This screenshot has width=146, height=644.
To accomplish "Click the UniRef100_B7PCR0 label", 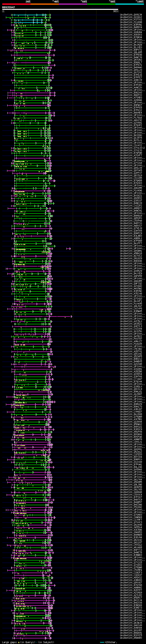I will point(131,85).
